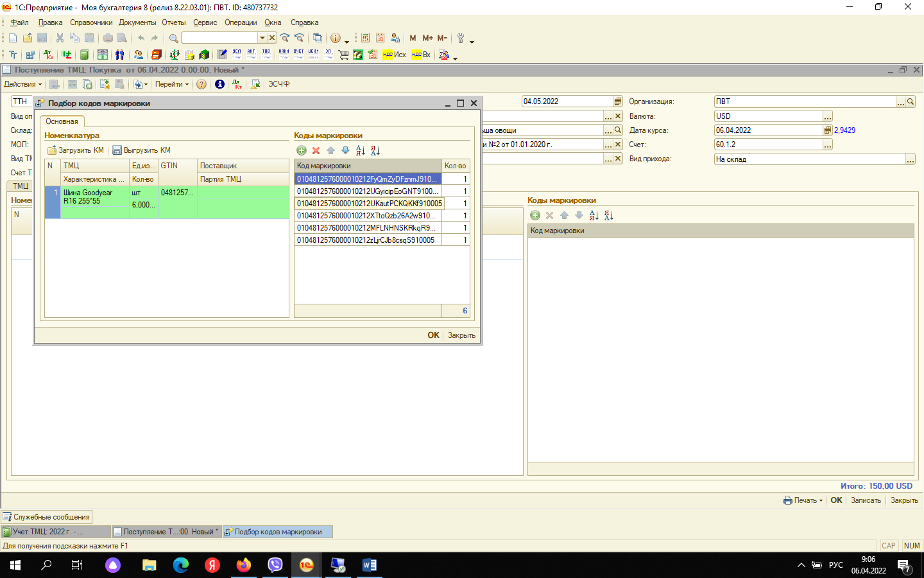This screenshot has height=578, width=924.
Task: Open the calculator from the main toolbar
Action: pos(365,38)
